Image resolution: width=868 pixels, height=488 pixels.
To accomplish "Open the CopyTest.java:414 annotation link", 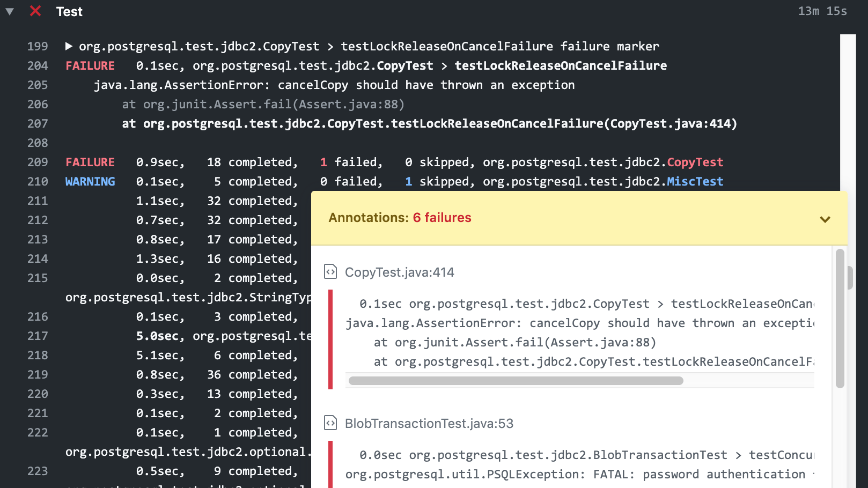I will (399, 272).
